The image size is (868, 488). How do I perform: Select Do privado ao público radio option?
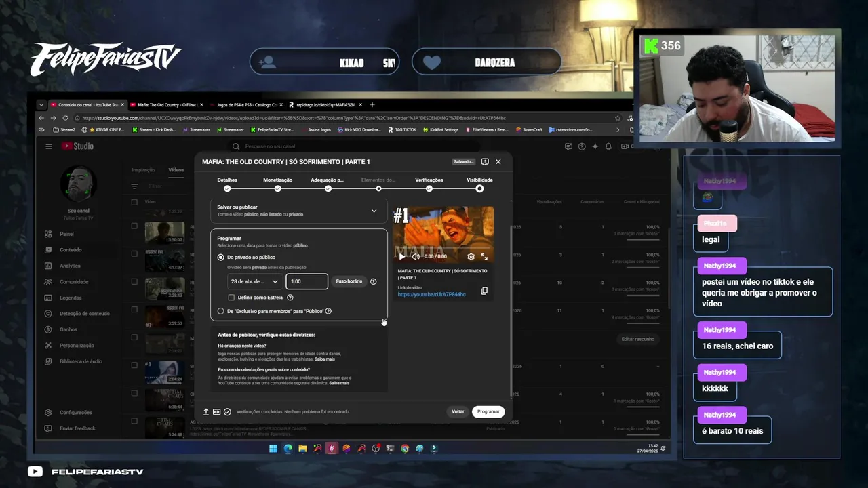220,258
